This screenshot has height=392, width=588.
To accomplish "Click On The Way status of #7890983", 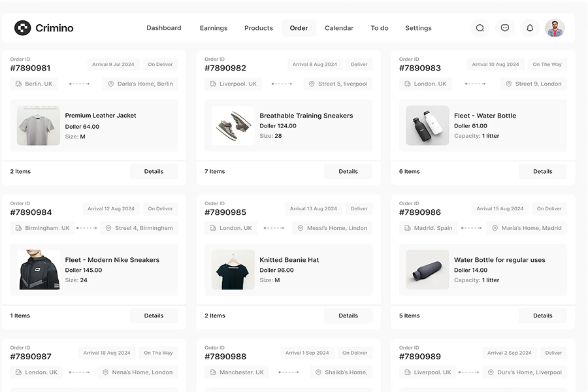I will tap(547, 65).
